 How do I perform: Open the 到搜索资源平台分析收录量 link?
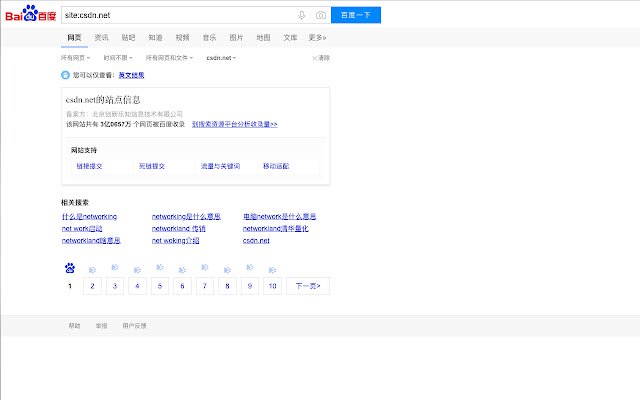point(235,124)
